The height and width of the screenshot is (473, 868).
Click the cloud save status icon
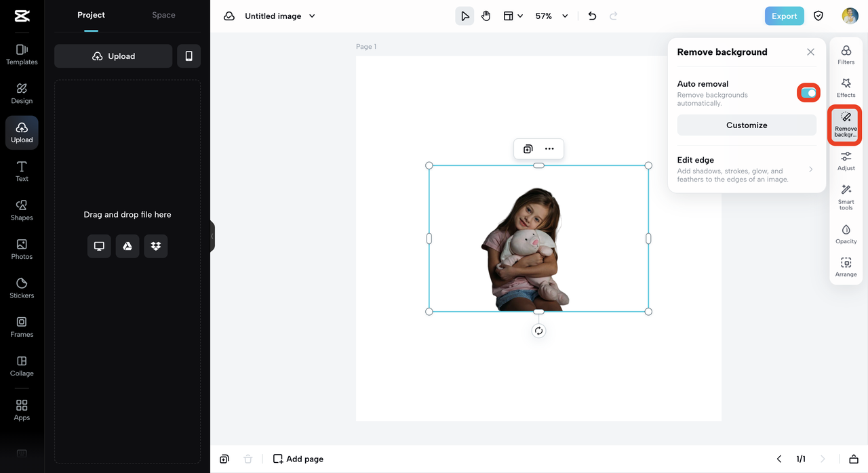tap(229, 16)
